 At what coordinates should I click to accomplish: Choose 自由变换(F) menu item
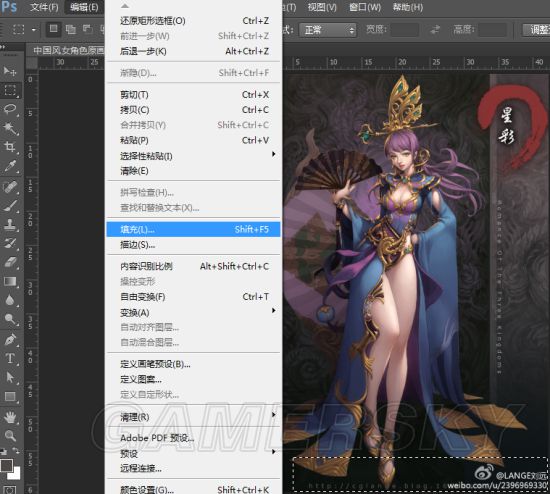[x=193, y=297]
